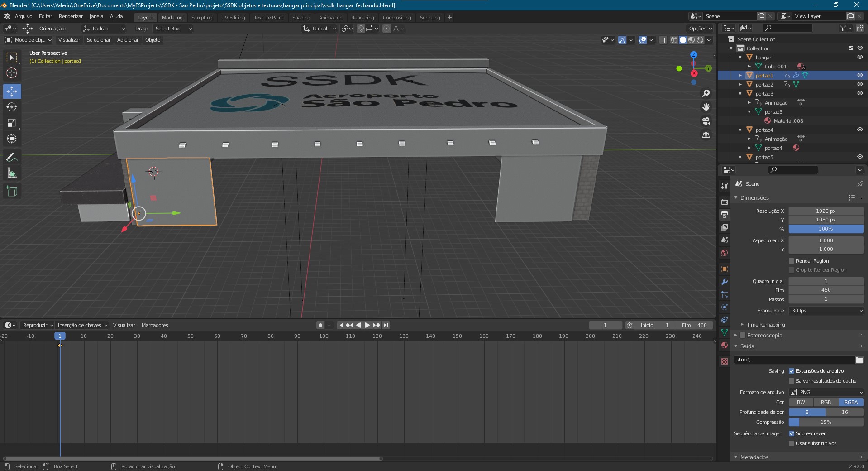
Task: Open the Formato de arquivo PNG dropdown
Action: pyautogui.click(x=826, y=392)
